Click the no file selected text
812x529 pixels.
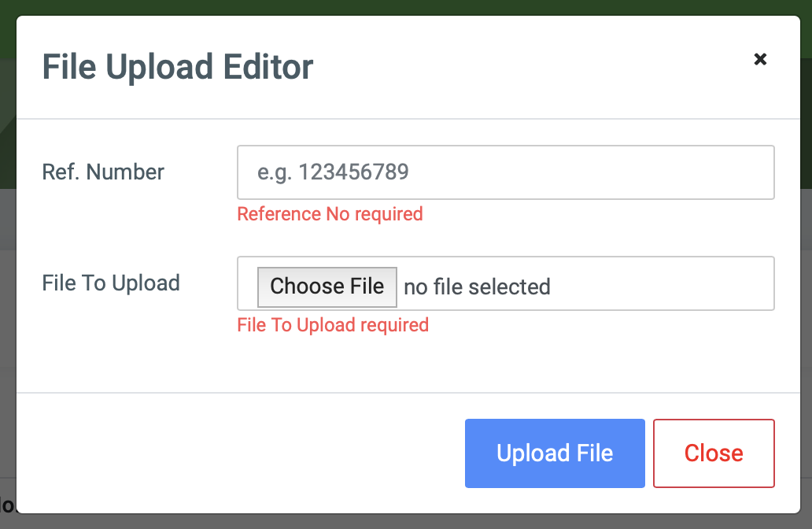coord(477,287)
